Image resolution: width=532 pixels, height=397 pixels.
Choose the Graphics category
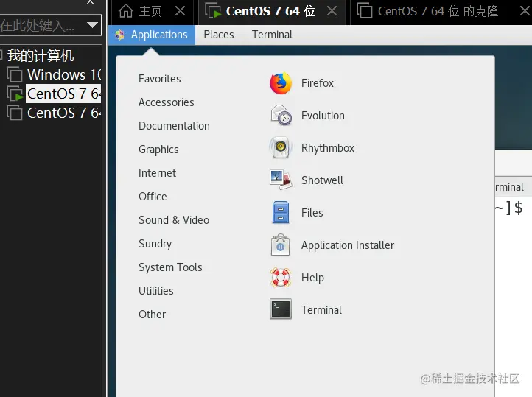point(158,150)
